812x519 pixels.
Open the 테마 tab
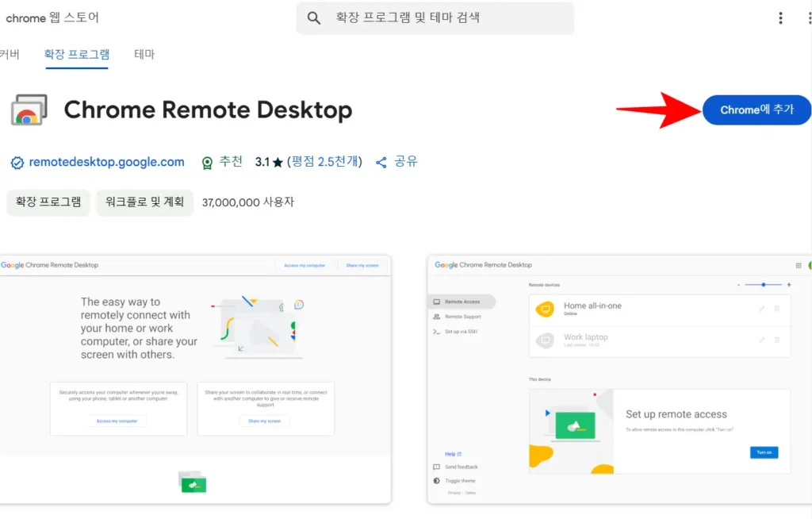(144, 54)
